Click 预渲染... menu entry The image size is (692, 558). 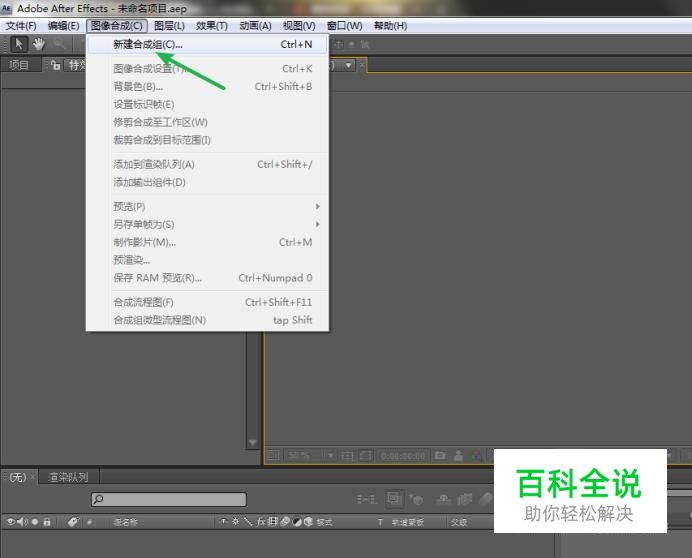click(x=207, y=260)
